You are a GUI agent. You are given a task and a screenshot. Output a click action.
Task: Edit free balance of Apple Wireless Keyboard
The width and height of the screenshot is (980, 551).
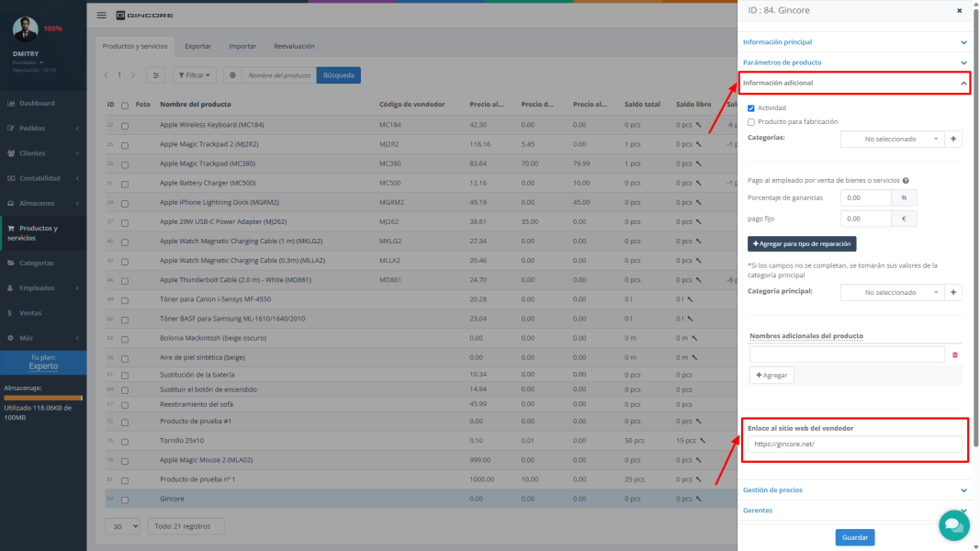coord(699,125)
